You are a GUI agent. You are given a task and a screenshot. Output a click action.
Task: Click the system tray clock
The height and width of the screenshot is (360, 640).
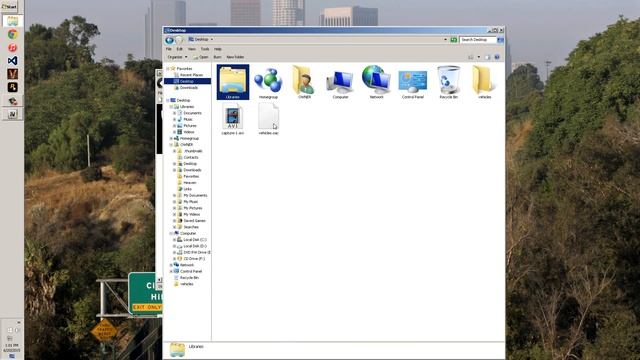(11, 348)
